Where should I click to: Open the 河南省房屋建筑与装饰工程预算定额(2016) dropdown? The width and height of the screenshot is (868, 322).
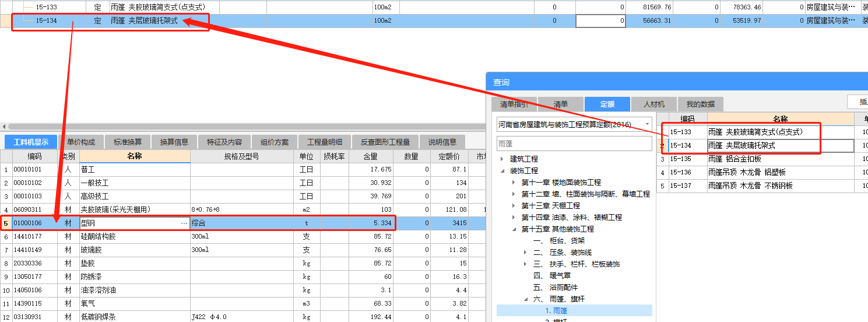pos(647,124)
